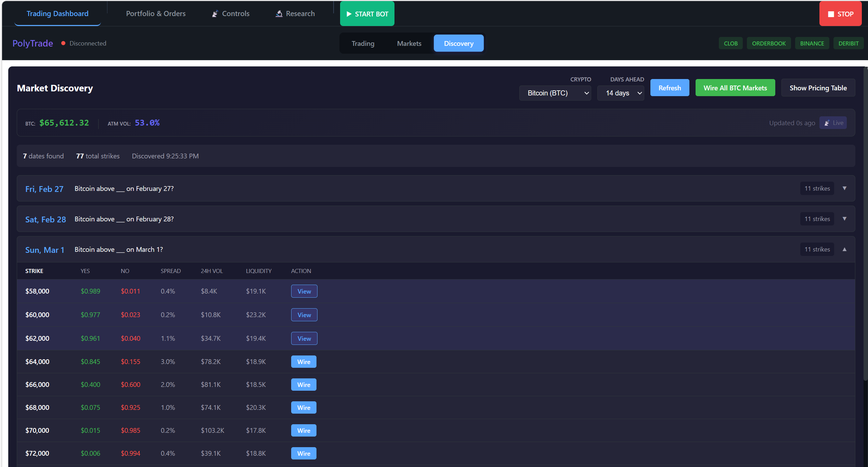Screen dimensions: 868x467
Task: Wire the $66,000 strike market
Action: pos(304,385)
